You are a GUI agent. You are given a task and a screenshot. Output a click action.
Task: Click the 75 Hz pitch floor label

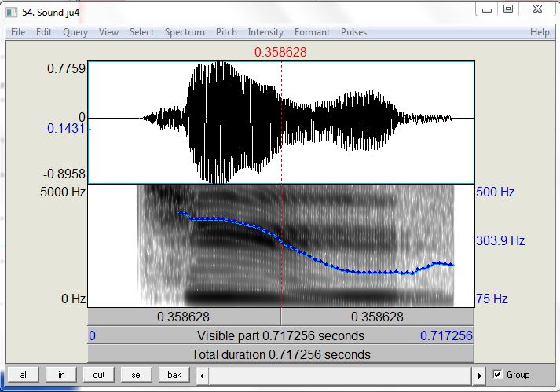(492, 299)
